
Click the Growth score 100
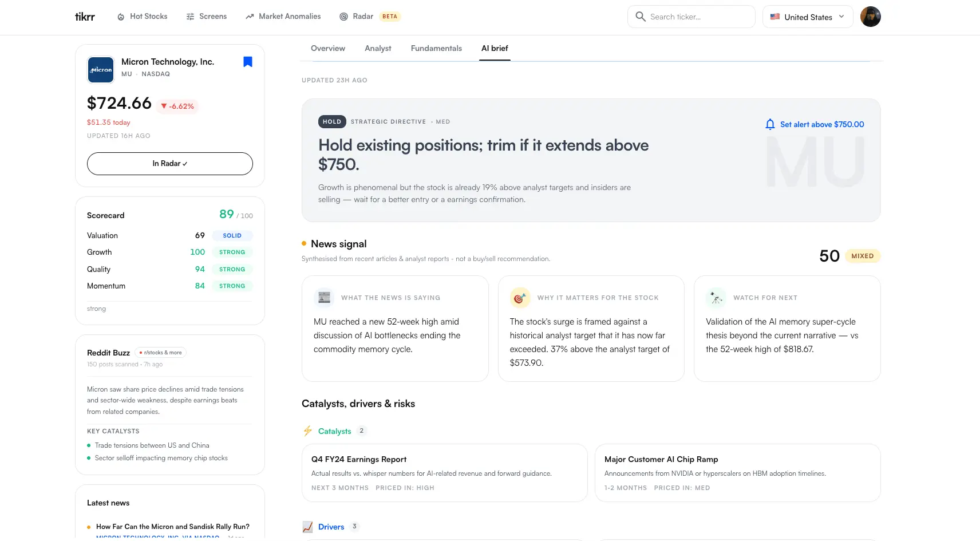click(x=197, y=252)
